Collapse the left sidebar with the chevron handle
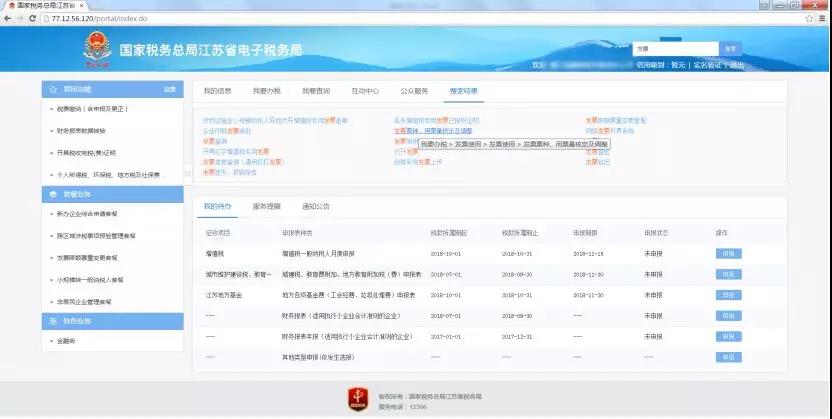 [187, 174]
